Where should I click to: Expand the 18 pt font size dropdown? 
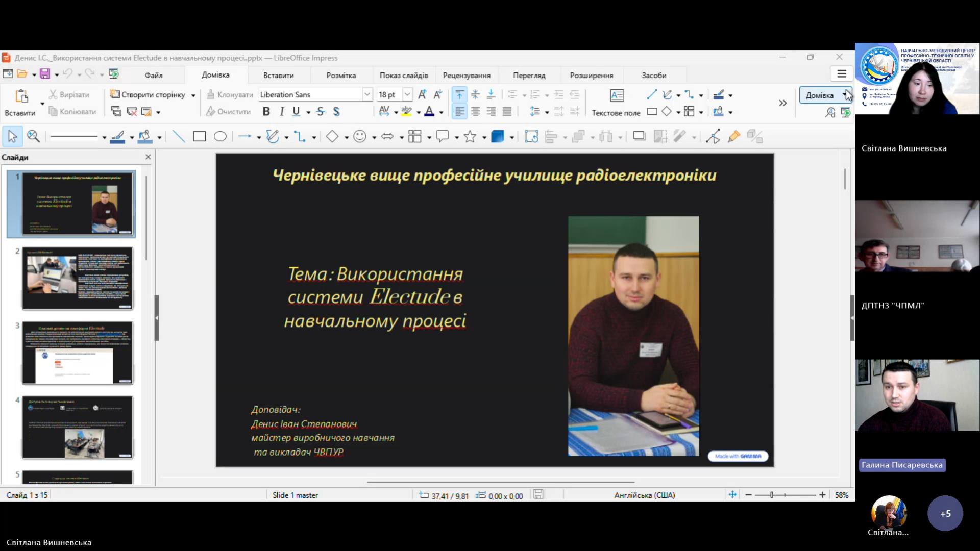click(x=407, y=94)
